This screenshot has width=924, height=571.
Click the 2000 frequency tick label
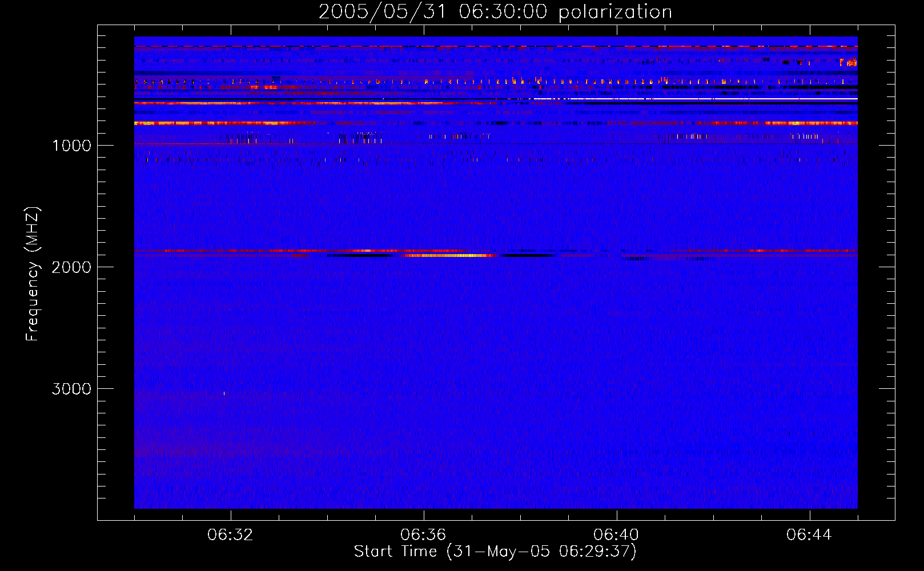click(71, 267)
